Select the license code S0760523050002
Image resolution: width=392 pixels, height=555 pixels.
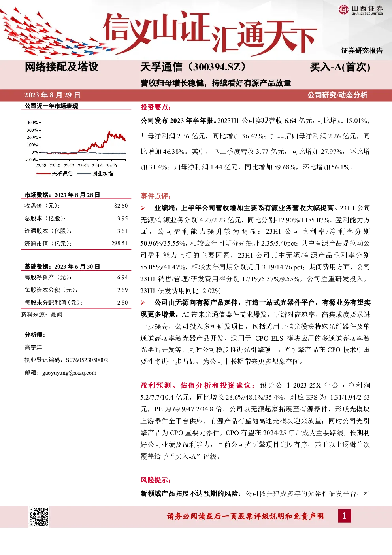tap(87, 360)
